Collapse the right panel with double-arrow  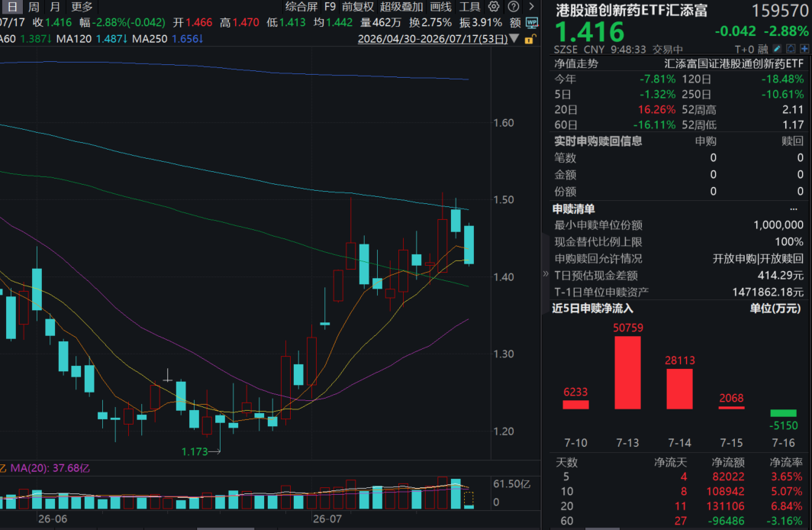point(546,273)
